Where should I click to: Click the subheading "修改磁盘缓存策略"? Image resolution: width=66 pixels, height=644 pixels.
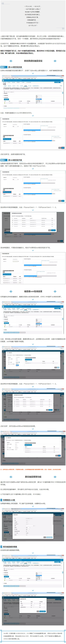click(10, 547)
